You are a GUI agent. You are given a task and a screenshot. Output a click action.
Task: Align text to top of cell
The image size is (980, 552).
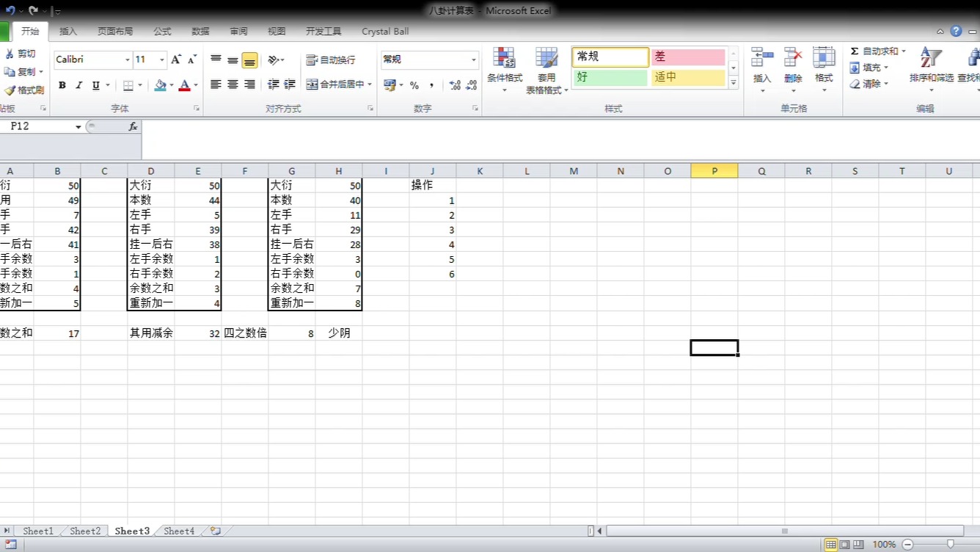[216, 59]
